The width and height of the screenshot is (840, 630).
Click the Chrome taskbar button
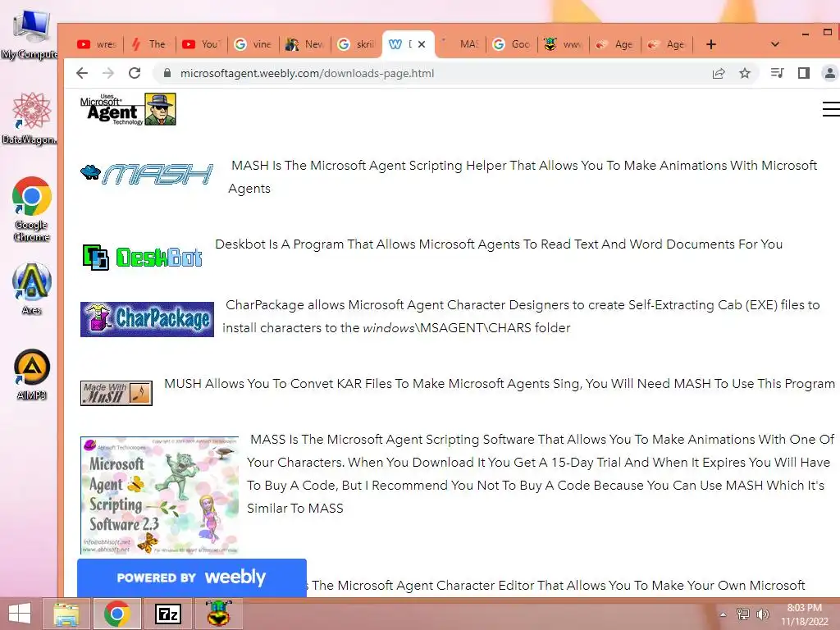(x=117, y=614)
